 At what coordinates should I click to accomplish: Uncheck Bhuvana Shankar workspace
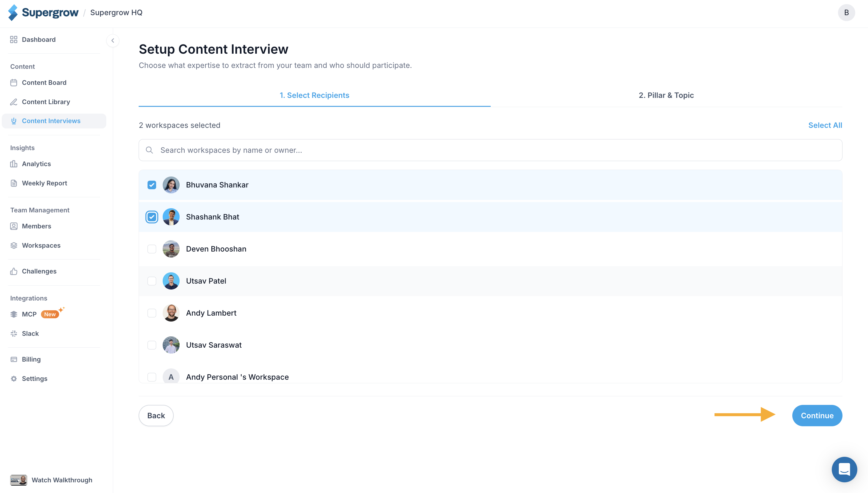click(152, 185)
